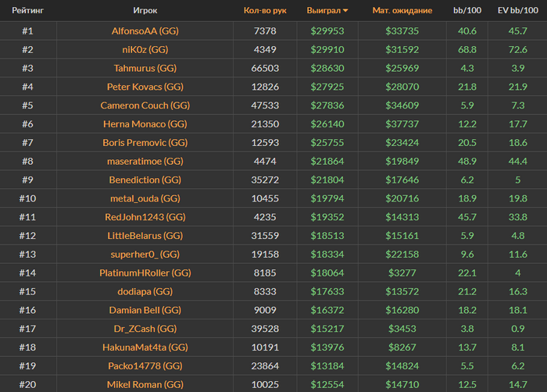Click Cameron Couch (GG) name
Viewport: 547px width, 392px height.
pos(145,105)
